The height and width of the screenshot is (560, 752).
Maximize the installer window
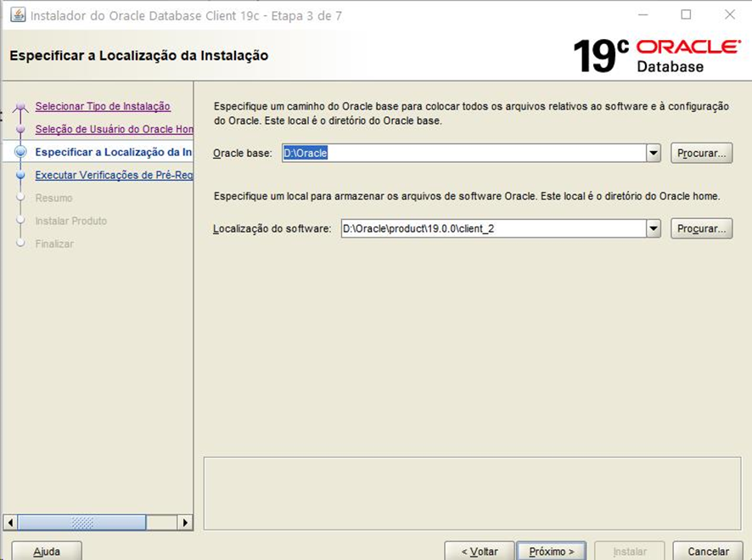[687, 15]
